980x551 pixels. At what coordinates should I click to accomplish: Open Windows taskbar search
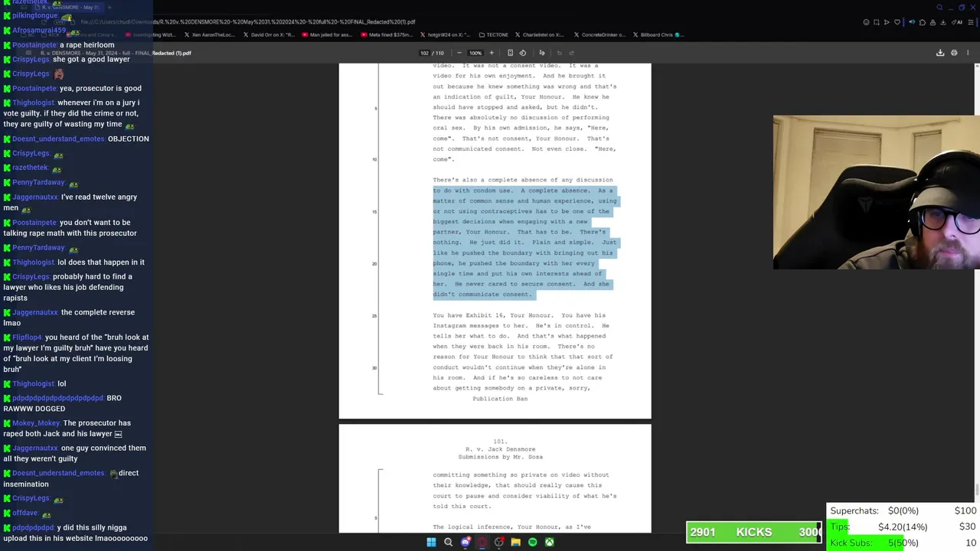point(448,542)
